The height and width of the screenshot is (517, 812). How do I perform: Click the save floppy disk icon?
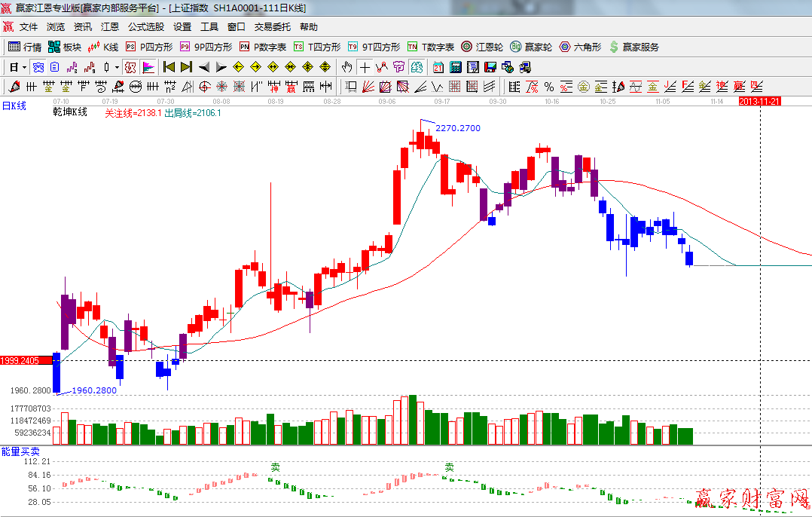point(490,67)
